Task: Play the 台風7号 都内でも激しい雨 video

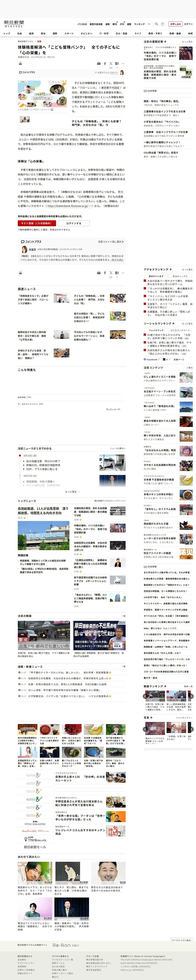Action: click(x=44, y=635)
